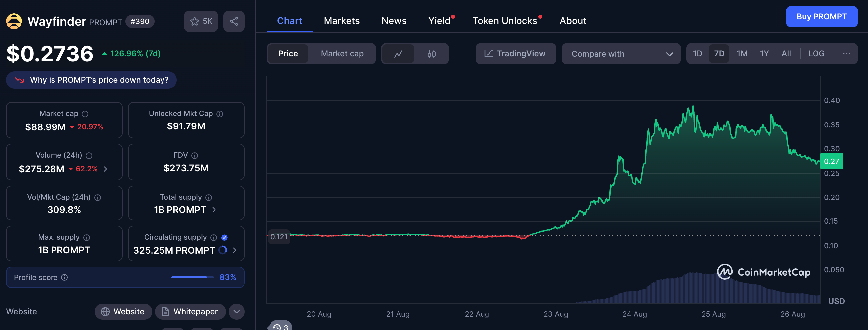The image size is (868, 330).
Task: Click the 309.8% Vol/Mkt Cap value
Action: pos(64,210)
